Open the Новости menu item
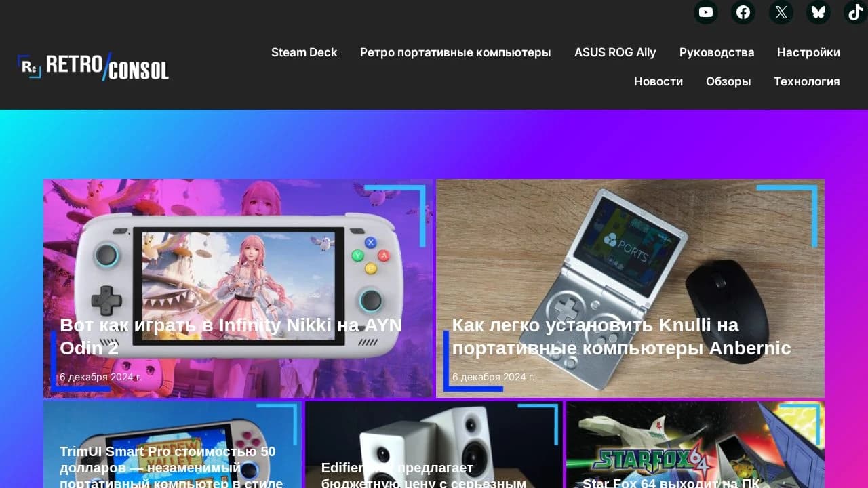 pos(658,81)
